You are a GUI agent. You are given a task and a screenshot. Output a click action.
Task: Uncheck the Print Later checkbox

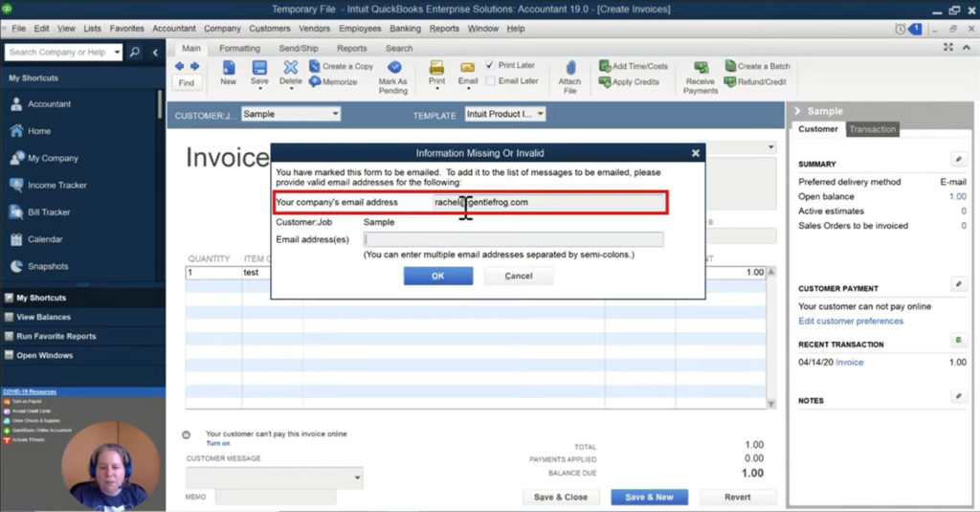coord(491,65)
